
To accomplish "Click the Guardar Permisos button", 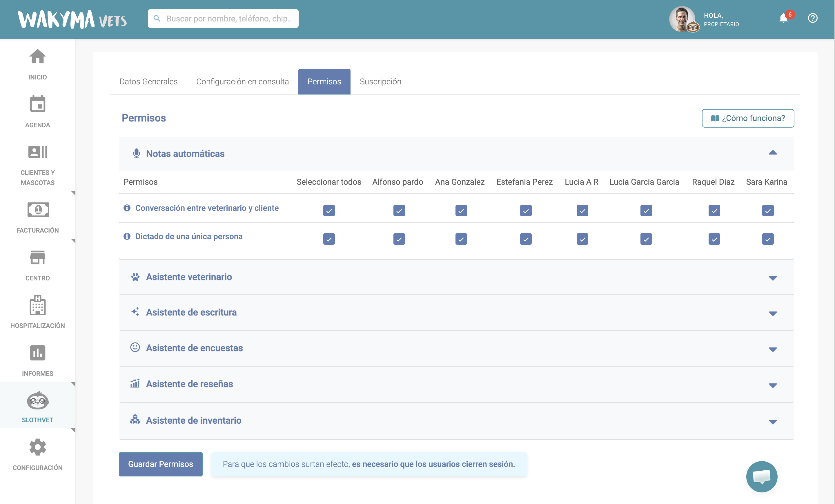I will pos(160,464).
